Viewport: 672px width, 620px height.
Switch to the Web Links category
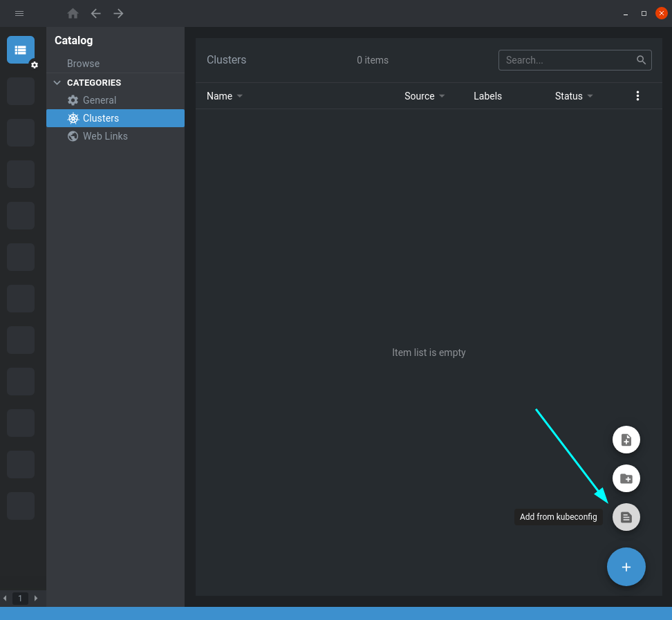click(x=106, y=135)
